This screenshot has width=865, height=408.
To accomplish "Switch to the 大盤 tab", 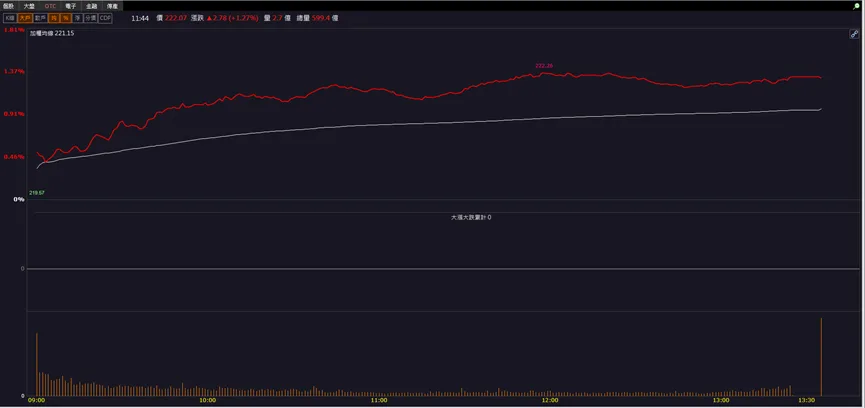I will (x=29, y=6).
